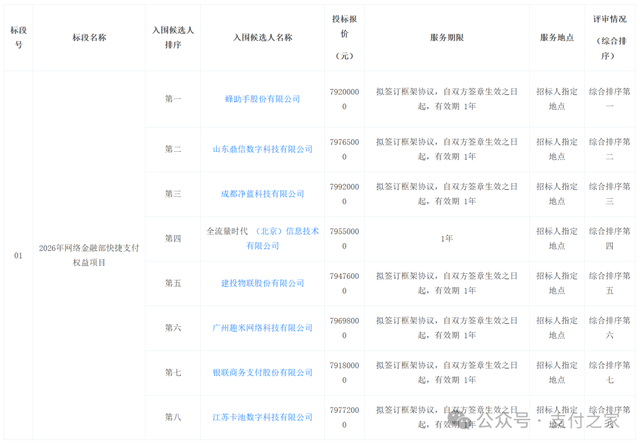Click the service period text in 第一 row
The image size is (640, 446).
click(447, 99)
